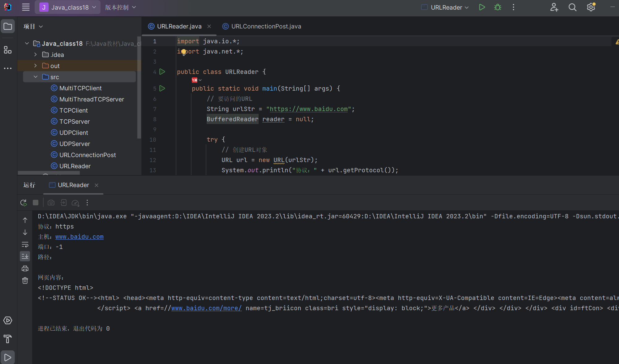Screen dimensions: 619x364
Task: Click the editor warning indicator at top right
Action: (x=617, y=42)
